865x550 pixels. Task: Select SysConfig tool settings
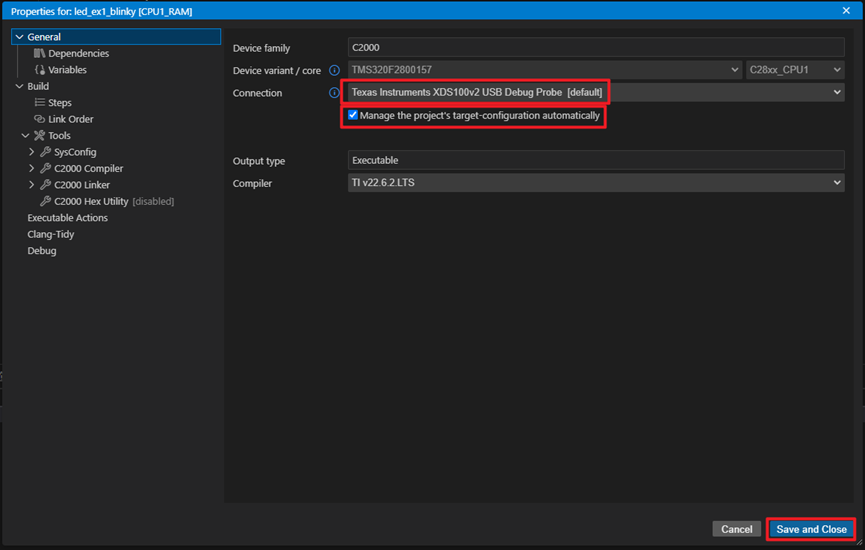(x=75, y=152)
